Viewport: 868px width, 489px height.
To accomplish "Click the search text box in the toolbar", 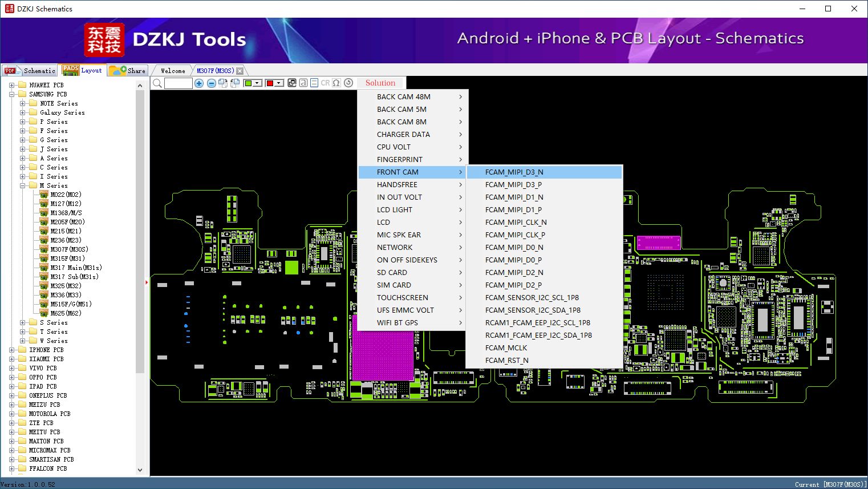I will pos(179,83).
